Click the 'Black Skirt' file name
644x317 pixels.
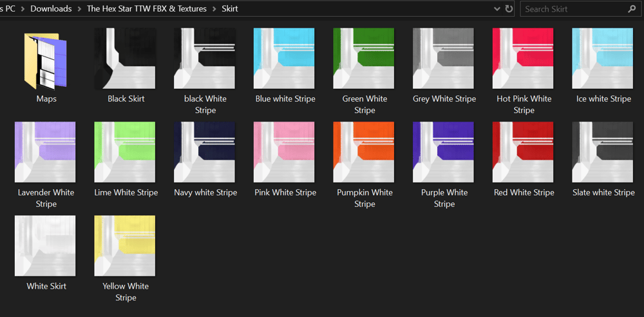(126, 99)
